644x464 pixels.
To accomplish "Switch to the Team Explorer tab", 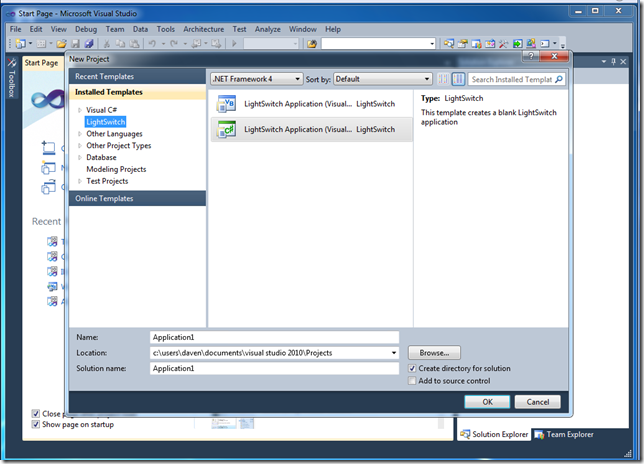I will pos(566,434).
